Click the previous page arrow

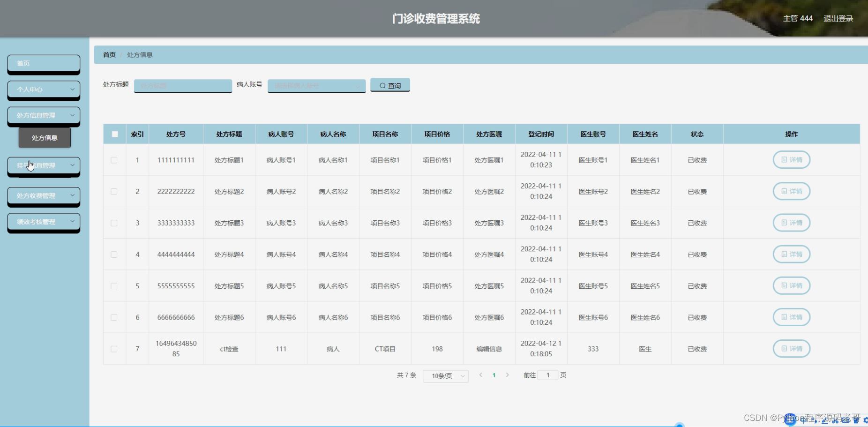click(x=480, y=375)
